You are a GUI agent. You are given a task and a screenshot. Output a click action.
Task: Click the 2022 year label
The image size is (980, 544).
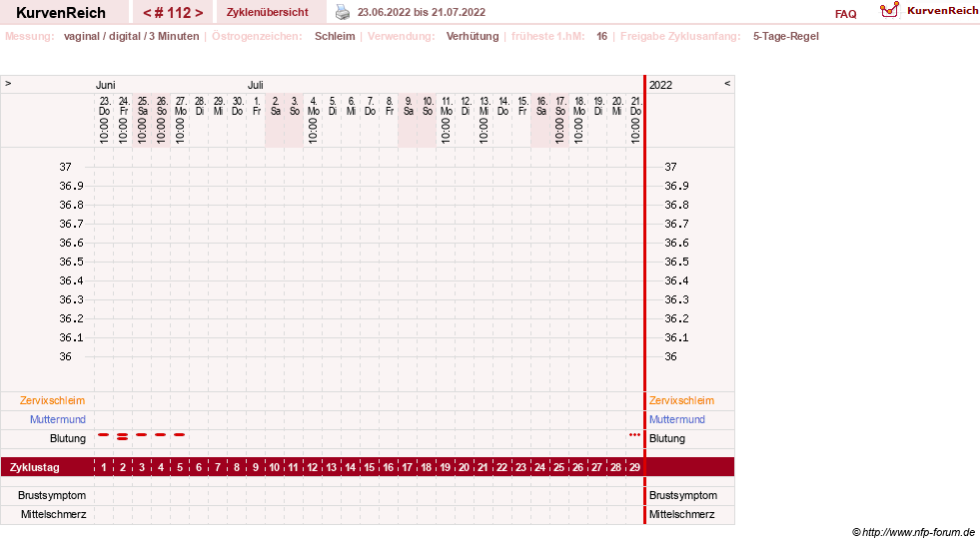tap(660, 85)
